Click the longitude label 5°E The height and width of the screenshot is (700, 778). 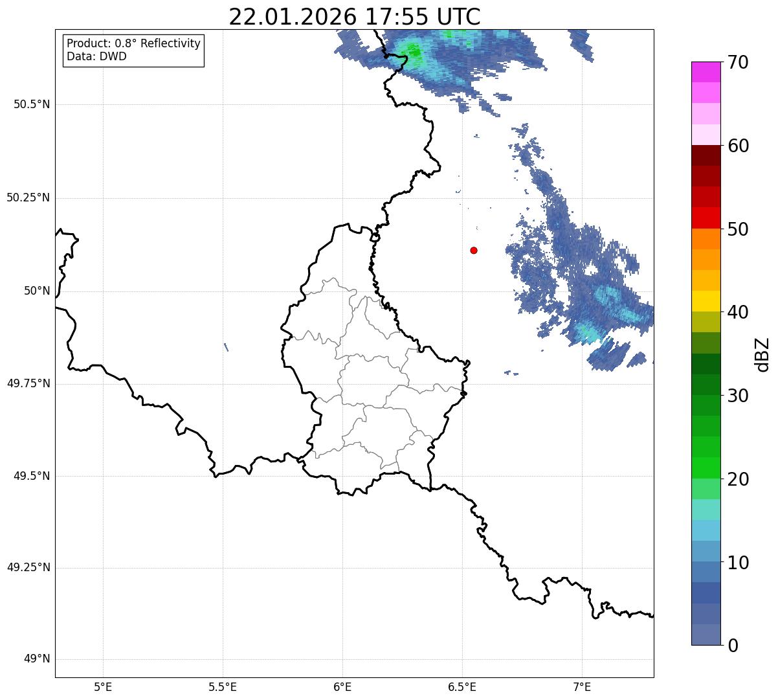tap(103, 686)
